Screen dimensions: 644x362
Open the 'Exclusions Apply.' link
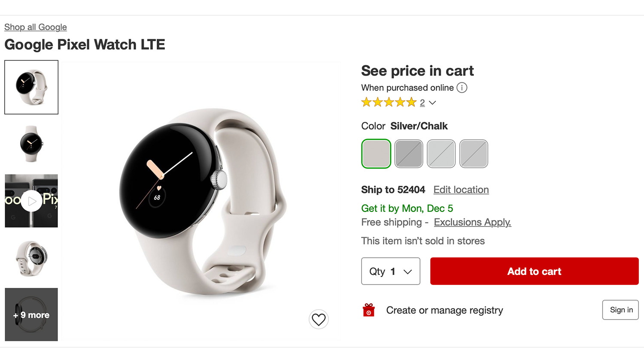pyautogui.click(x=472, y=222)
